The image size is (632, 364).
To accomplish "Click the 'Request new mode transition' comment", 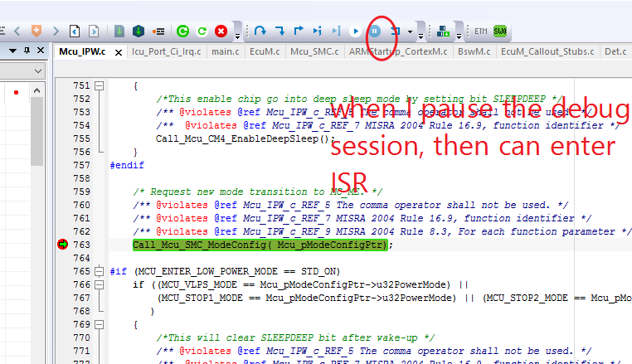I will pyautogui.click(x=258, y=192).
